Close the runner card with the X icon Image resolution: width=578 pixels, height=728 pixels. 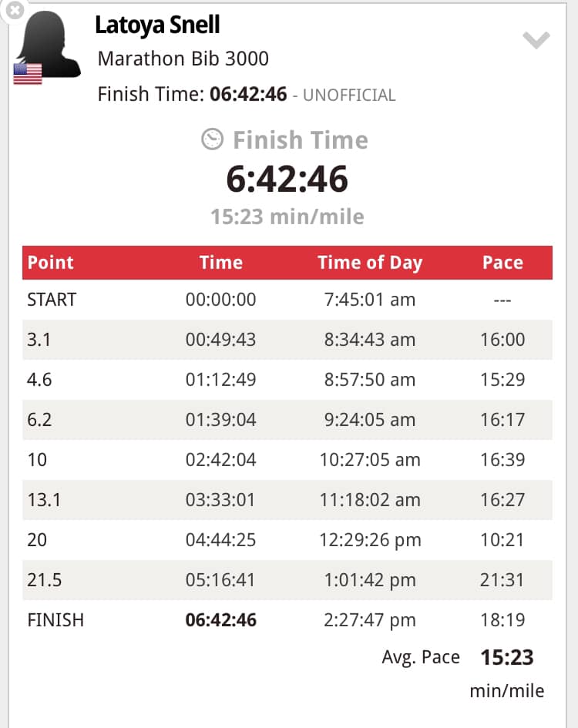pos(13,9)
